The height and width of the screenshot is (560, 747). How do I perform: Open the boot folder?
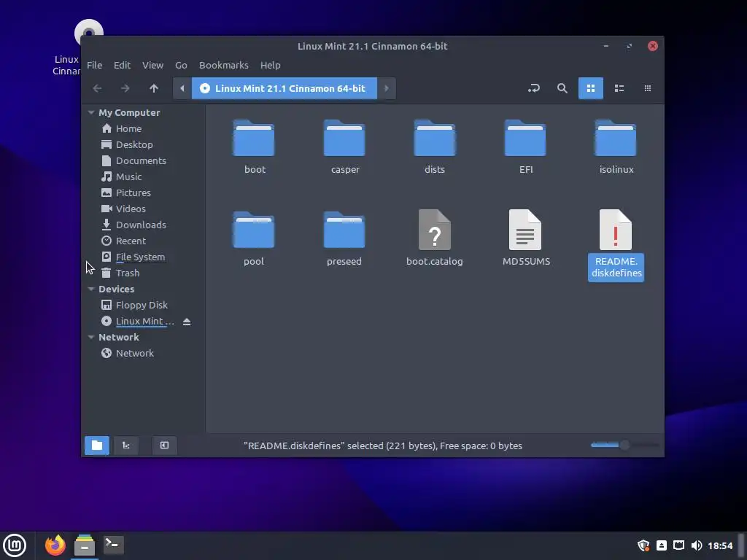254,147
